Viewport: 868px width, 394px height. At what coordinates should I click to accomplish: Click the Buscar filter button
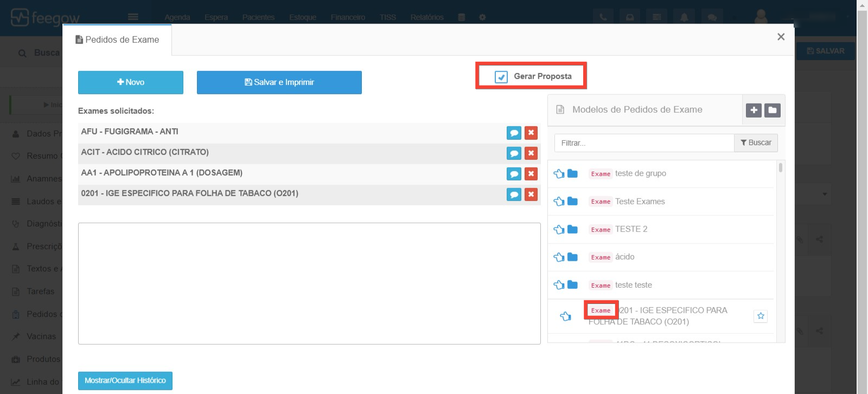pyautogui.click(x=756, y=143)
